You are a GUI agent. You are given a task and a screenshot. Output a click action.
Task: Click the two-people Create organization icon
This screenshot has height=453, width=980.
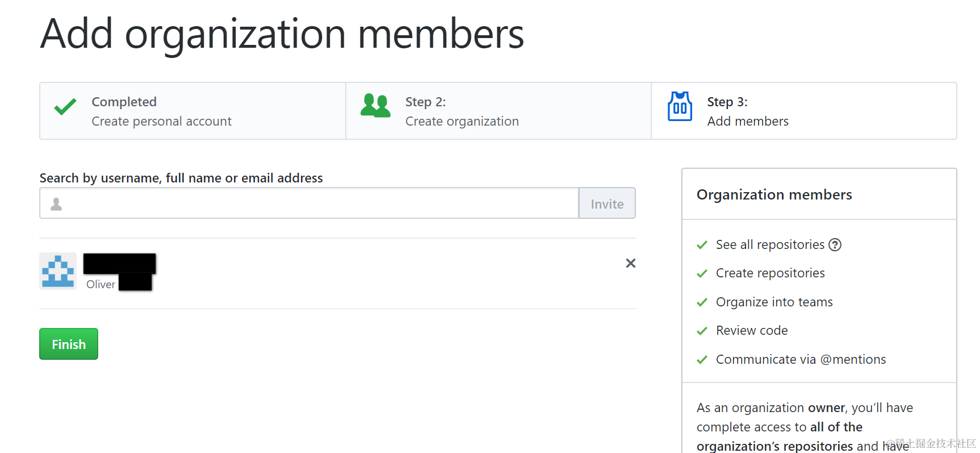(375, 106)
